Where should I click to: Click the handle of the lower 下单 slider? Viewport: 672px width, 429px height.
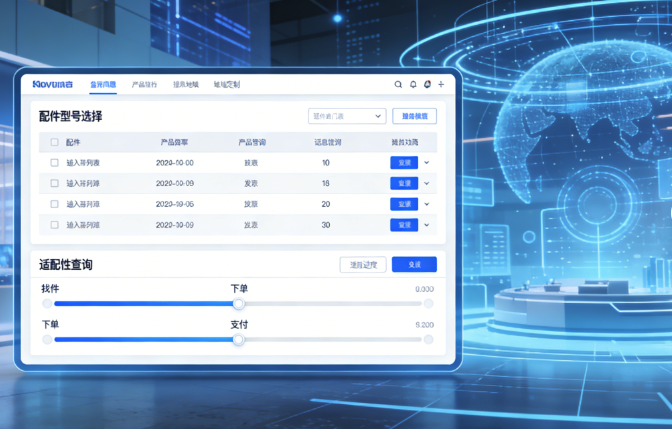tap(238, 340)
